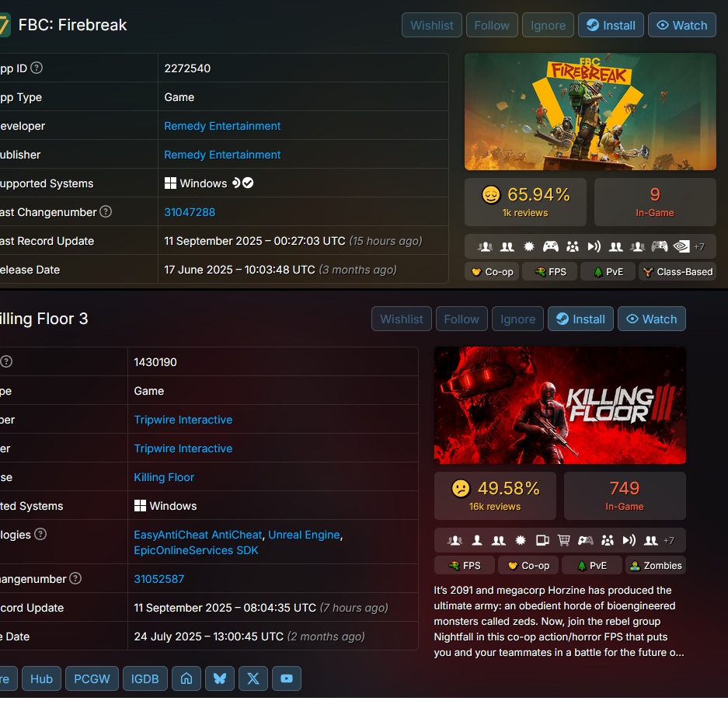Viewport: 728px width, 701px height.
Task: Select the PvE tag under Killing Floor 3
Action: [592, 565]
